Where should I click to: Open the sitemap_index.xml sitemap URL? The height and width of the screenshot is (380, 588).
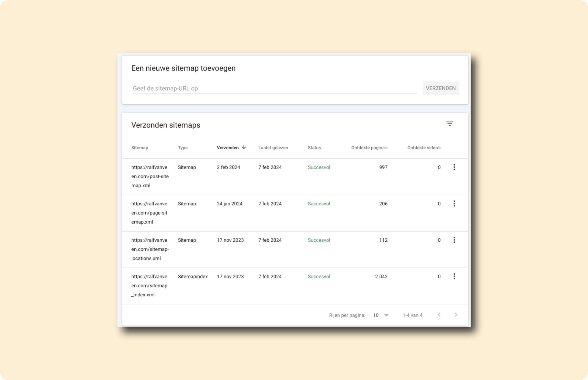click(x=149, y=286)
